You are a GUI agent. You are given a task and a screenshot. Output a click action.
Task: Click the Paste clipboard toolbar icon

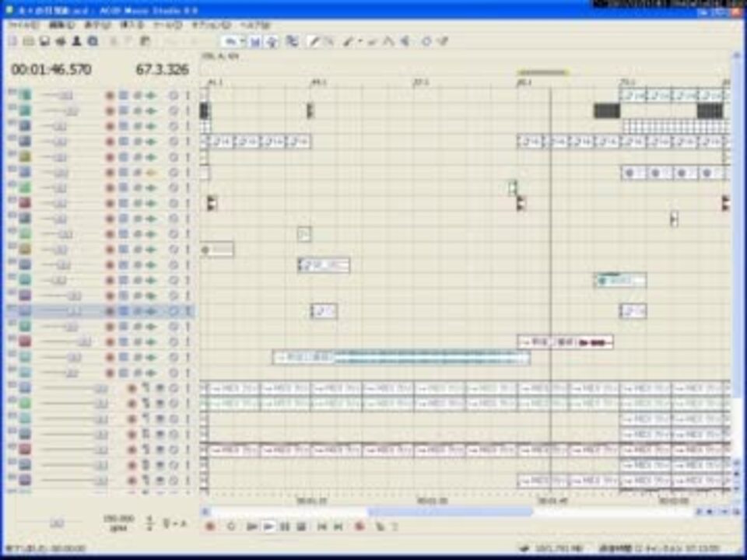tap(146, 41)
